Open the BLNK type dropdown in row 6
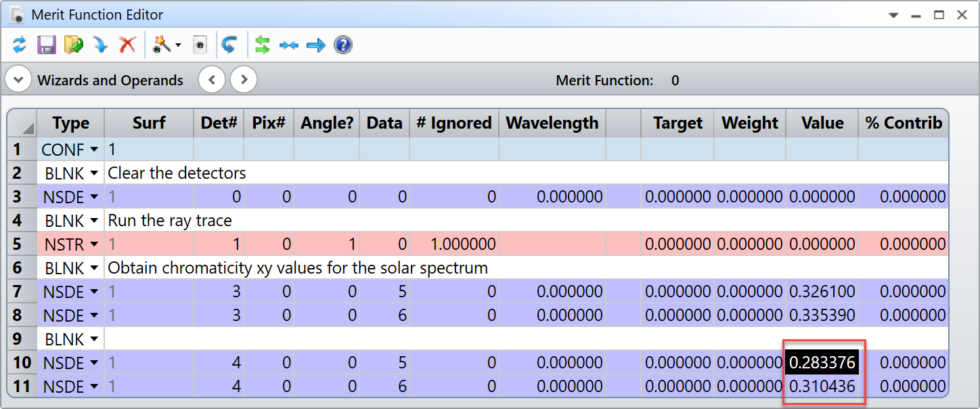 [x=94, y=268]
